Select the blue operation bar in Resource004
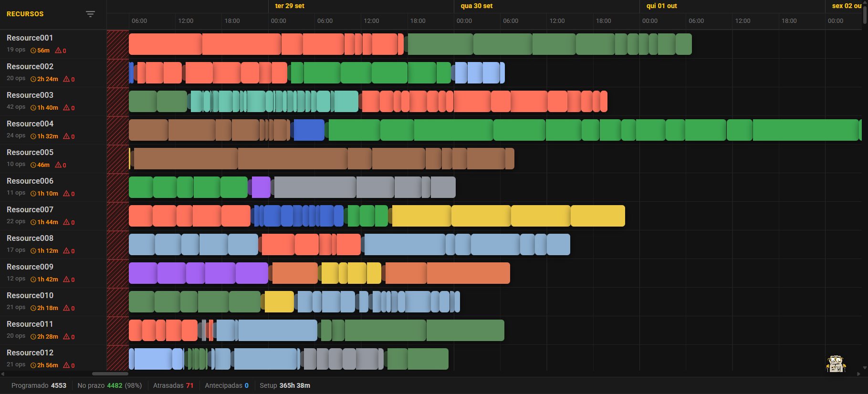Image resolution: width=868 pixels, height=394 pixels. coord(309,130)
